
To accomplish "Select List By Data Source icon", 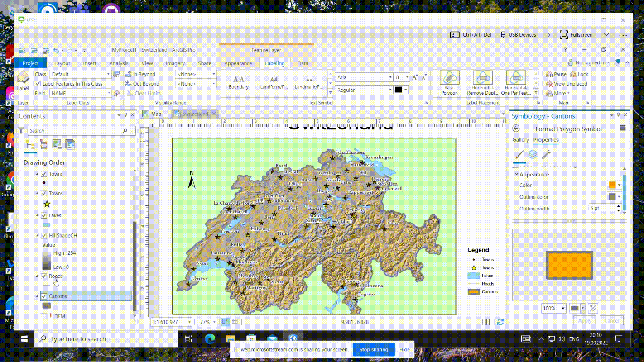I will (x=44, y=145).
